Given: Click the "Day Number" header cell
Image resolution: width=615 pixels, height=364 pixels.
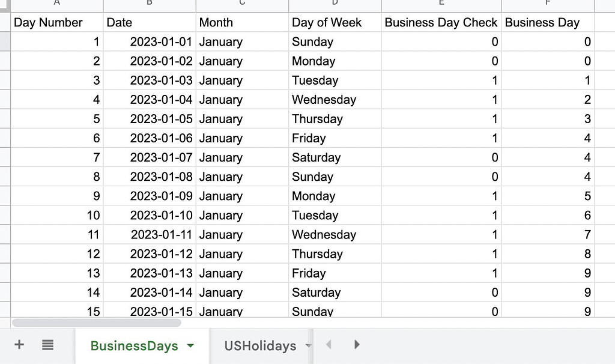Looking at the screenshot, I should click(x=57, y=23).
